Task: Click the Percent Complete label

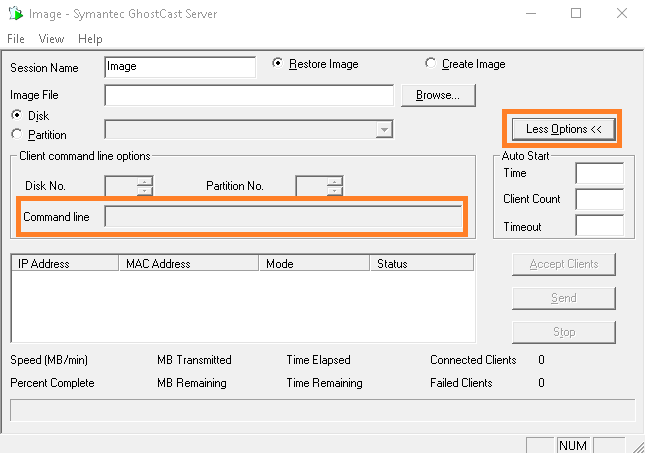Action: click(x=52, y=383)
